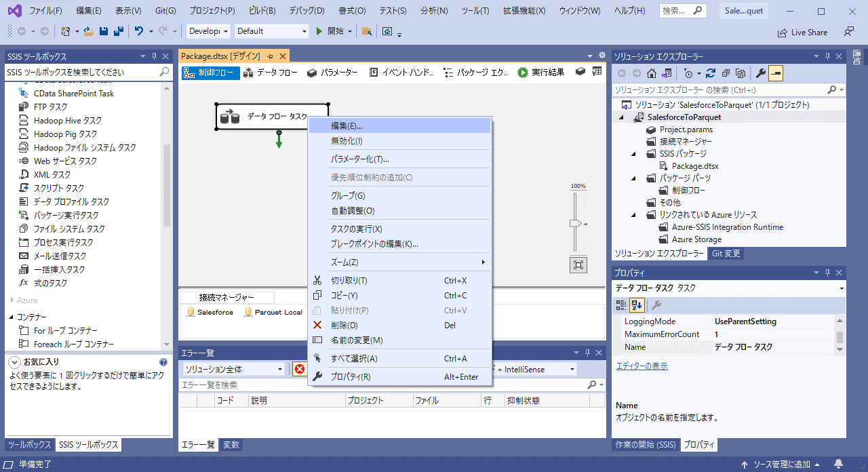Collapse the SSIS パッケージ folder
Screen dimensions: 868x472
(x=633, y=154)
